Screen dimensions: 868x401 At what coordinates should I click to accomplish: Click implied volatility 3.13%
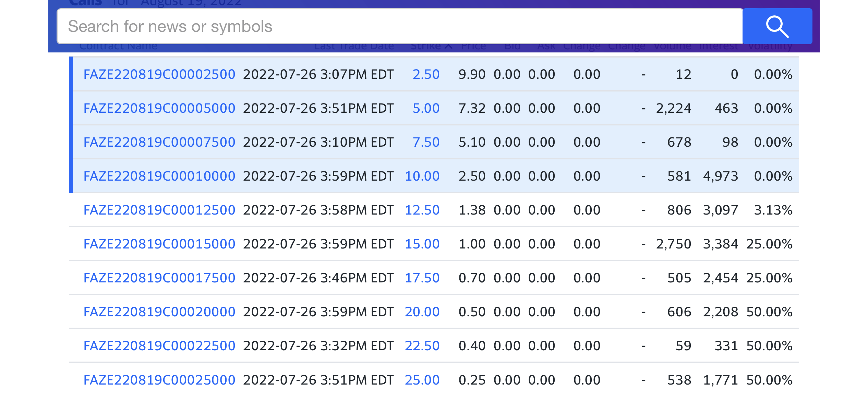click(773, 210)
